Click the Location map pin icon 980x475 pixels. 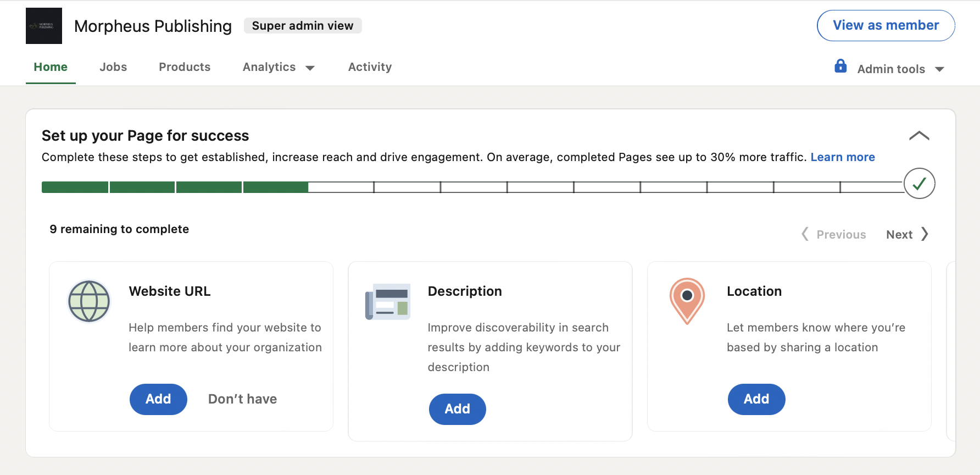pyautogui.click(x=687, y=301)
